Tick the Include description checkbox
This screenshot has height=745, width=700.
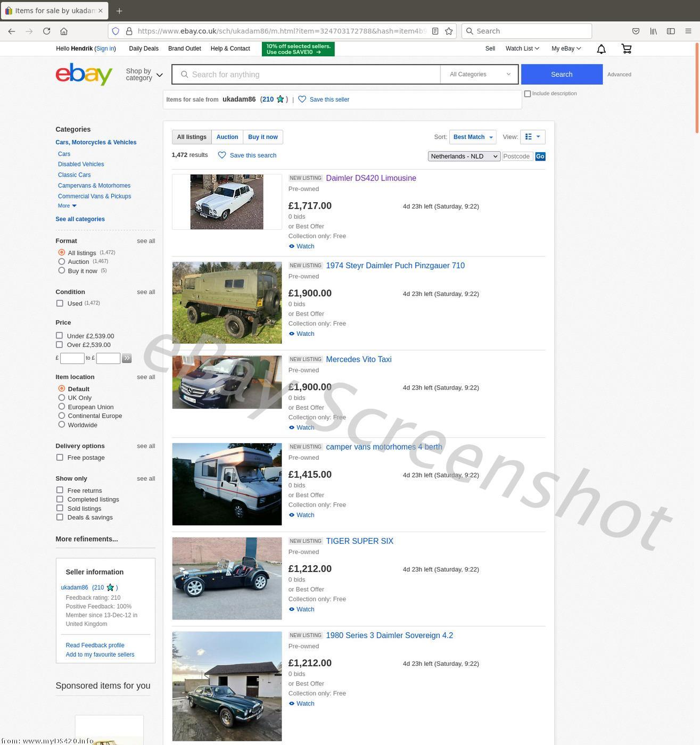click(x=528, y=94)
